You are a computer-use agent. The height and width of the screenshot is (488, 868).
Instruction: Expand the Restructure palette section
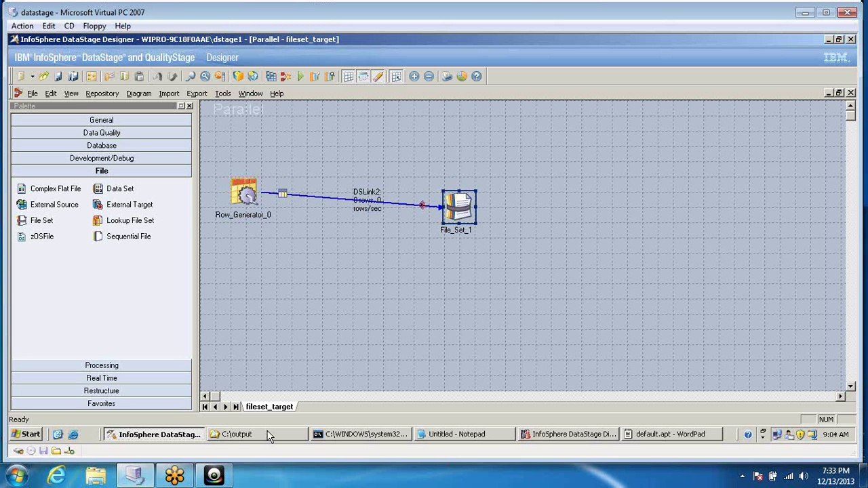coord(102,391)
